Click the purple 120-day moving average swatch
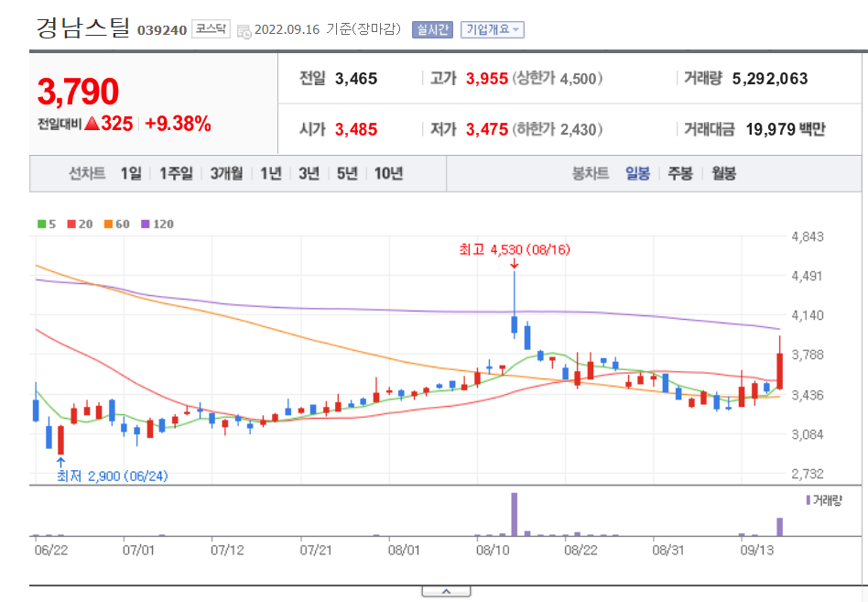This screenshot has width=868, height=602. coord(146,224)
